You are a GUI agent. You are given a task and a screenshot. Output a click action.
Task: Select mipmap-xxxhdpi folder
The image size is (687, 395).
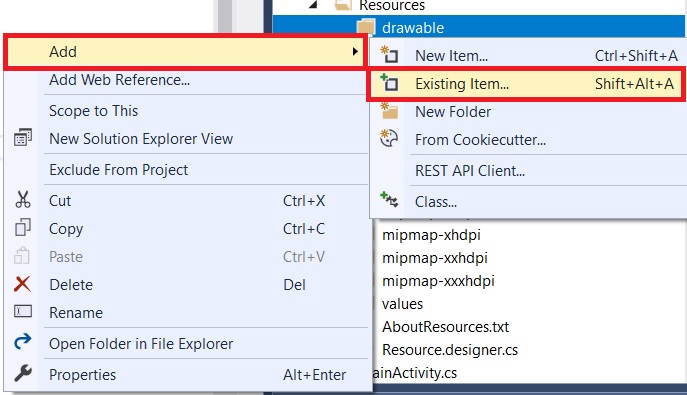tap(438, 281)
